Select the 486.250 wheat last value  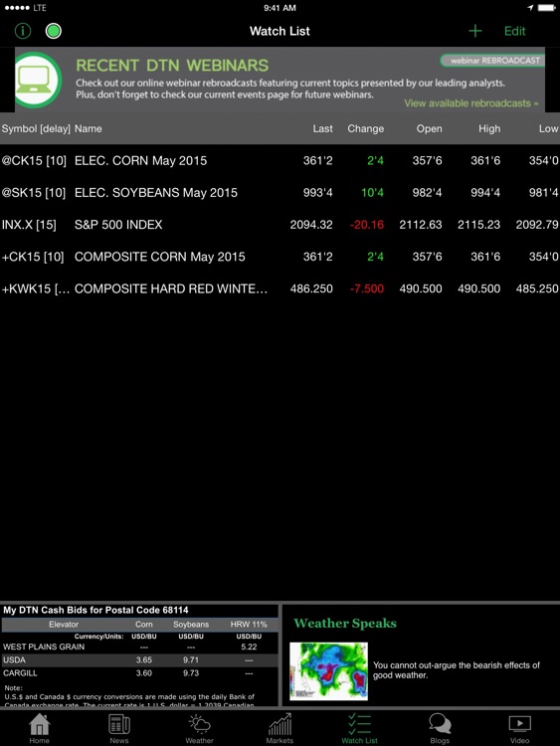[311, 288]
